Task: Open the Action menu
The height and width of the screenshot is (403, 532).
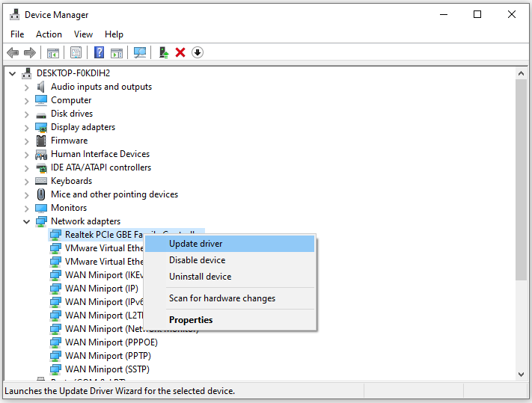Action: pyautogui.click(x=49, y=34)
